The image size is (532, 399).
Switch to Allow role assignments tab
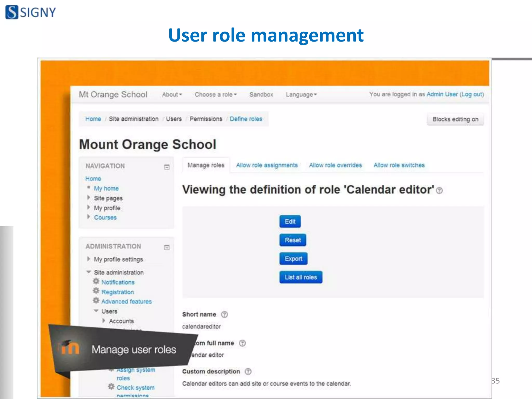(x=267, y=165)
